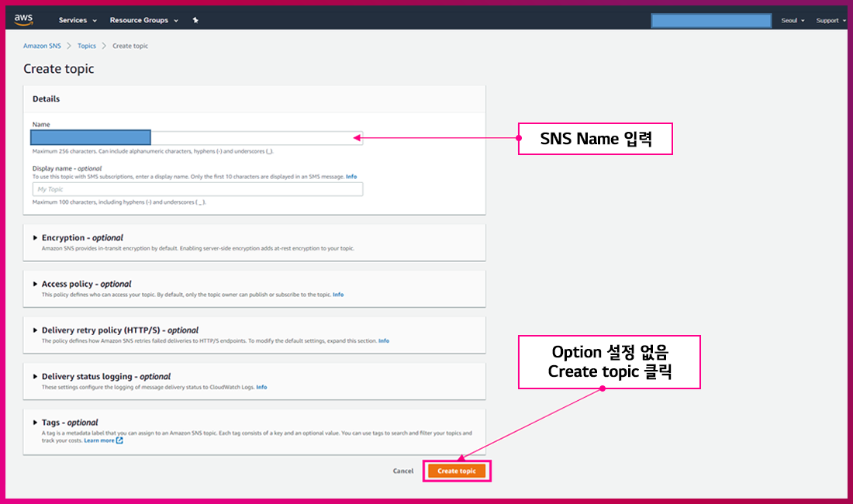Click the Cancel button
This screenshot has width=853, height=504.
click(403, 471)
